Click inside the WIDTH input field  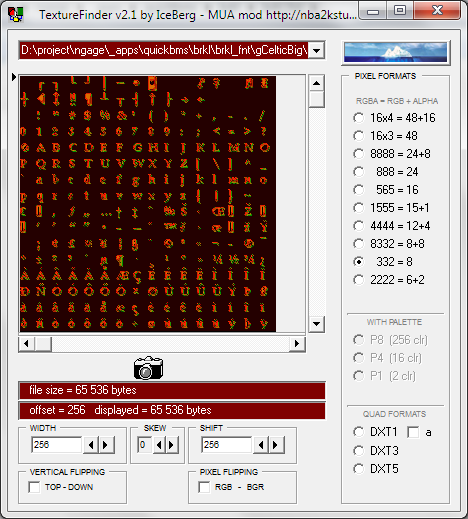pyautogui.click(x=57, y=445)
